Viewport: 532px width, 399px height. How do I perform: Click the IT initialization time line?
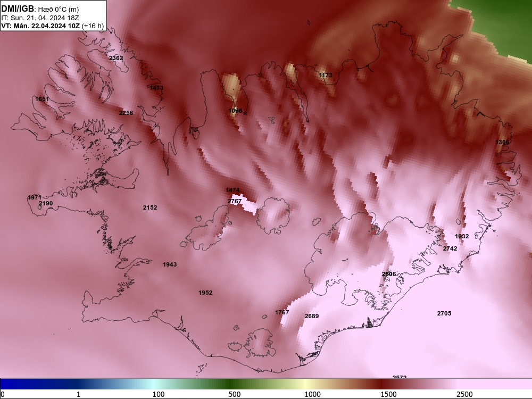pyautogui.click(x=40, y=18)
